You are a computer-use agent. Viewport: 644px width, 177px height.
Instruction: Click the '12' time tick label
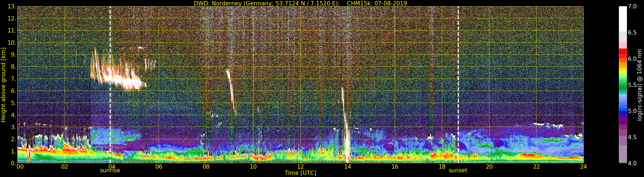pyautogui.click(x=300, y=166)
